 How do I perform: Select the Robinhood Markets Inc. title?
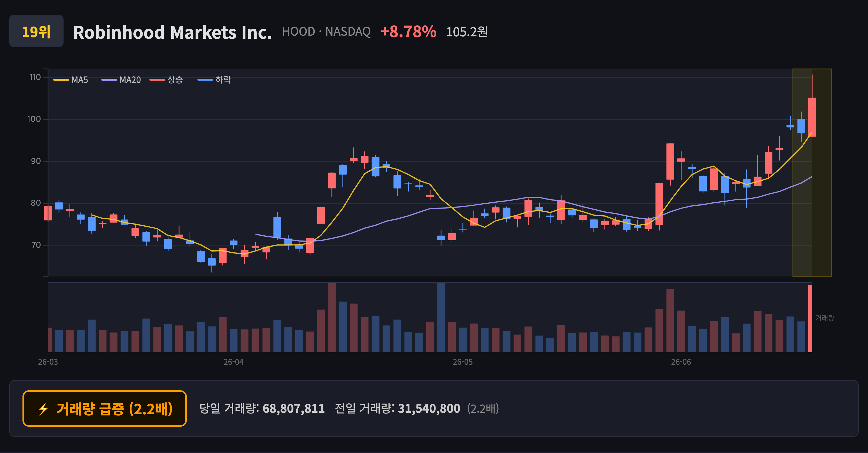click(172, 32)
